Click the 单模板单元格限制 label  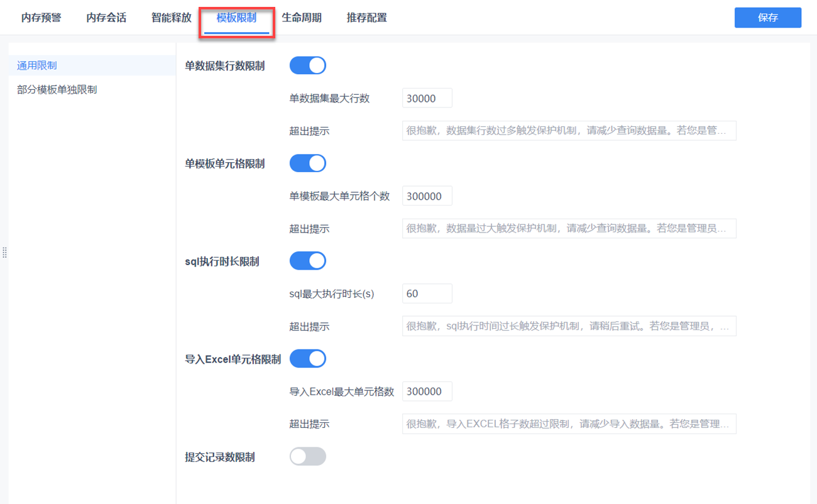(225, 164)
